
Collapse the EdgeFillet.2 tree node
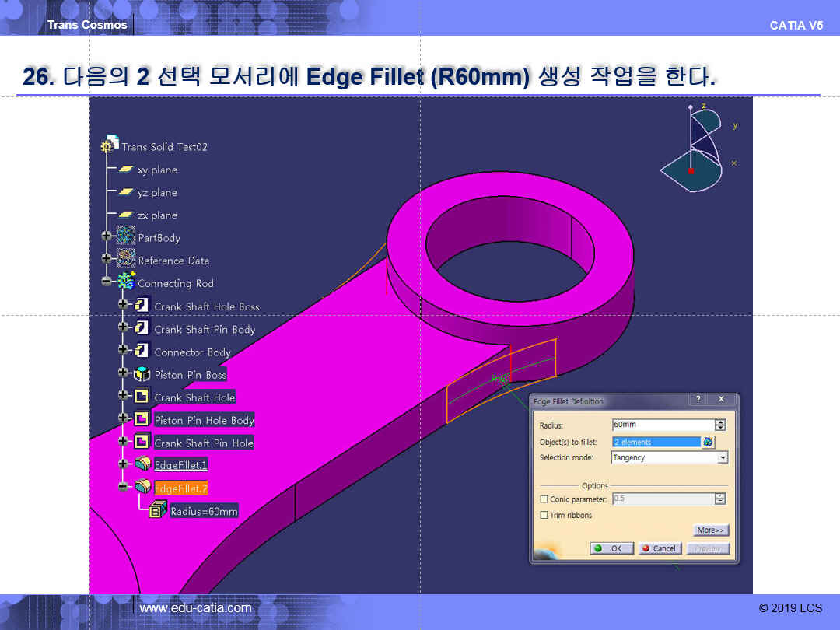pyautogui.click(x=123, y=488)
